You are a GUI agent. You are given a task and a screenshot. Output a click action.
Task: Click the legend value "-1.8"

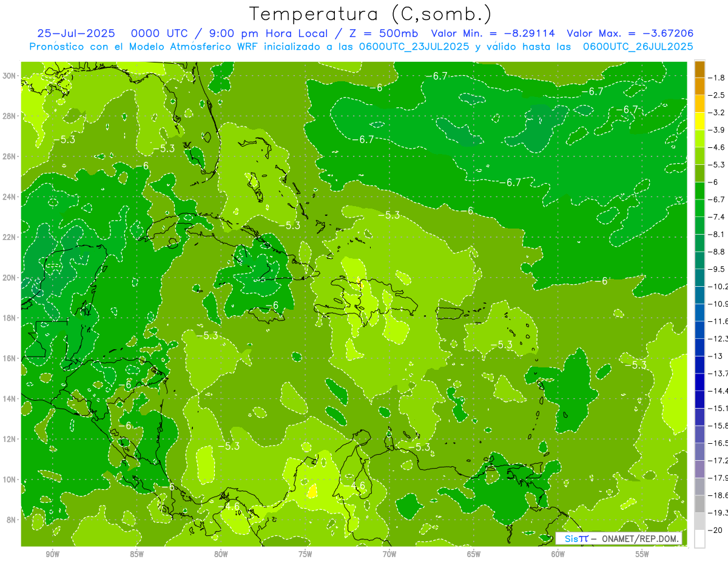718,78
